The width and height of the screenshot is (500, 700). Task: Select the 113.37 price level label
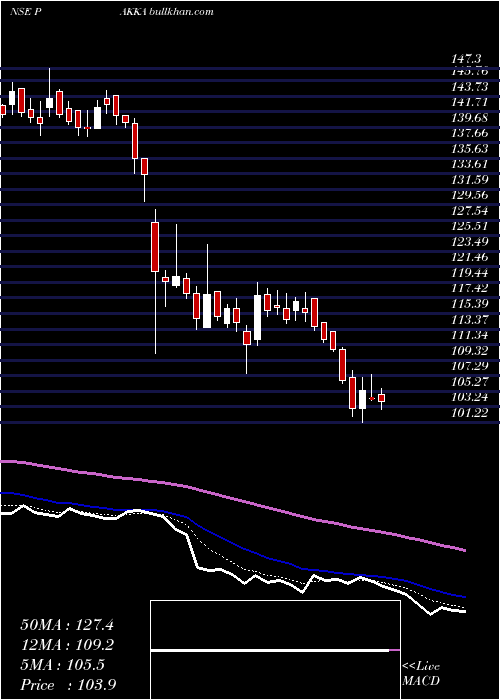(x=469, y=319)
